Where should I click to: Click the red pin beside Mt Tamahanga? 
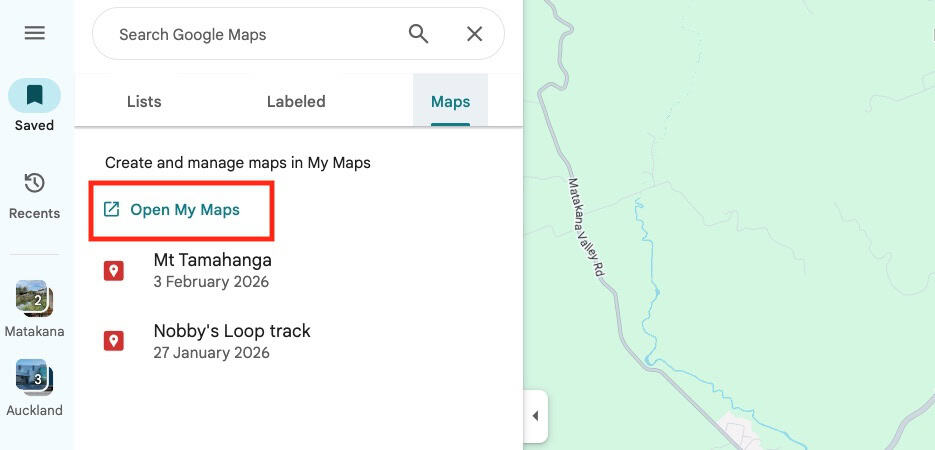[114, 270]
